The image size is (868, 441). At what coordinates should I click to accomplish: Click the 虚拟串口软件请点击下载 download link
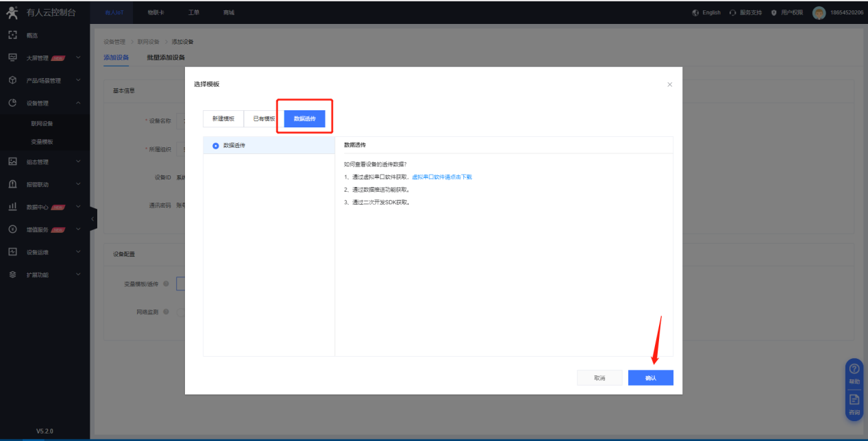441,177
